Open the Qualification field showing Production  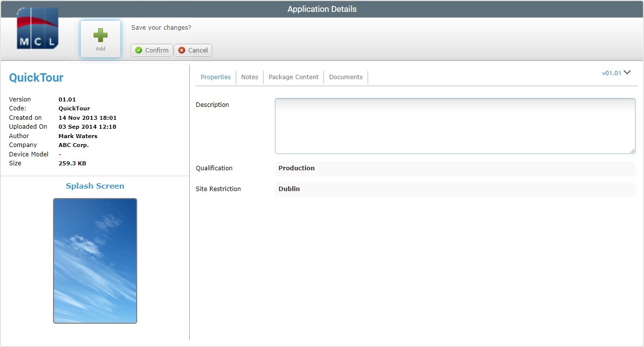click(x=454, y=168)
